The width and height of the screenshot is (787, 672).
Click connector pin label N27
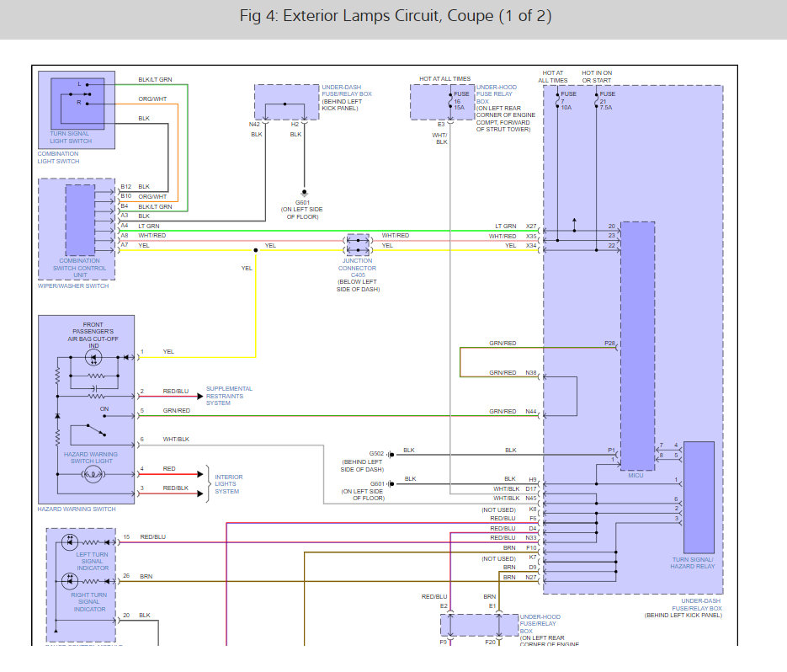[531, 577]
